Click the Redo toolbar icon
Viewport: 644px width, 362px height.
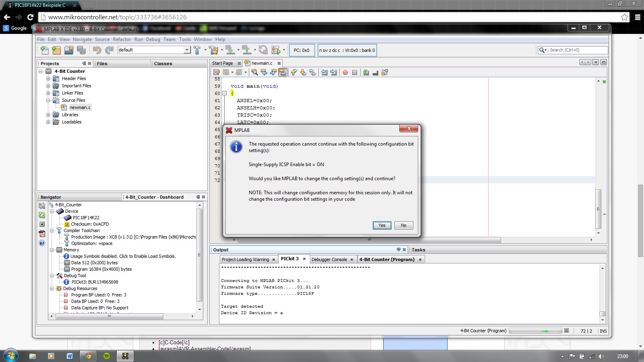(x=109, y=50)
